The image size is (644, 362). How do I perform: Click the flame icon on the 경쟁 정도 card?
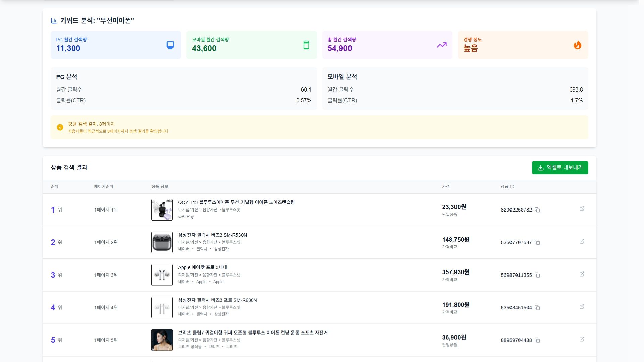[578, 45]
